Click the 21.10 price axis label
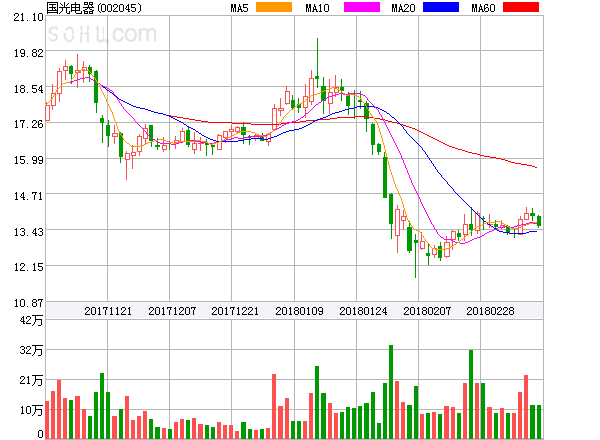 [x=29, y=17]
